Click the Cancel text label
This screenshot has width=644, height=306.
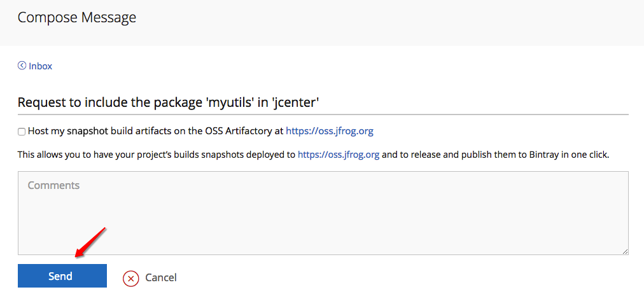tap(161, 277)
